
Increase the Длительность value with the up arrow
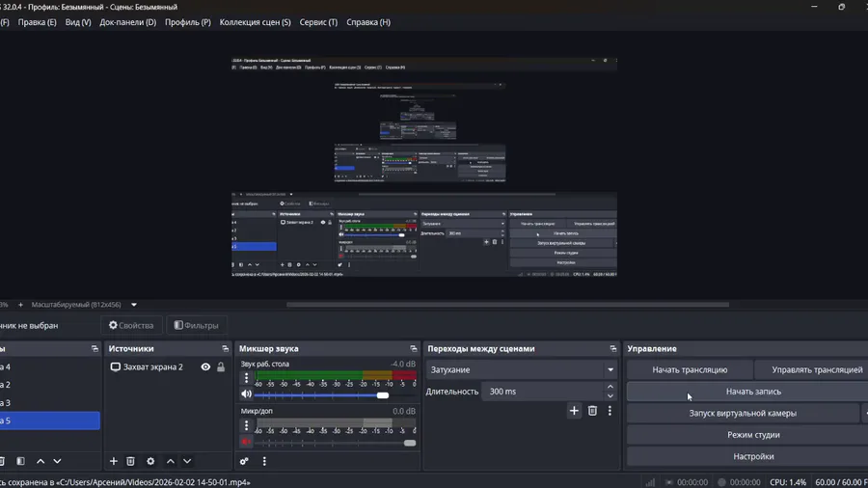pyautogui.click(x=610, y=387)
